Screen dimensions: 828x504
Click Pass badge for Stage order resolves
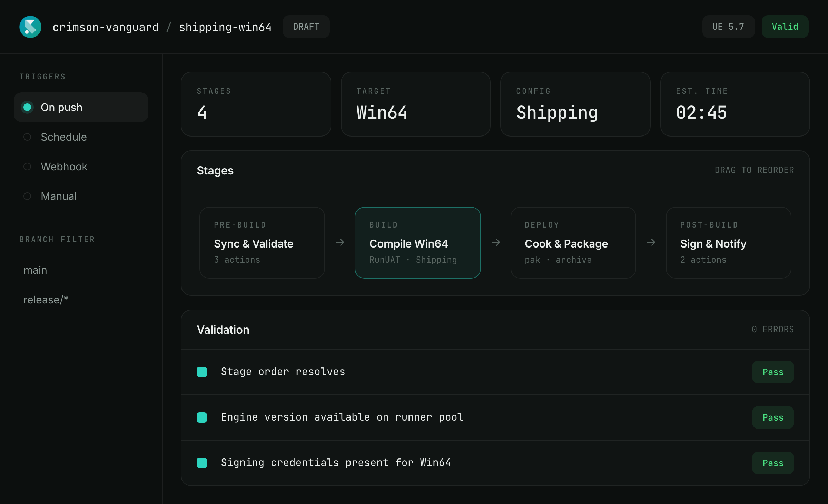coord(773,372)
